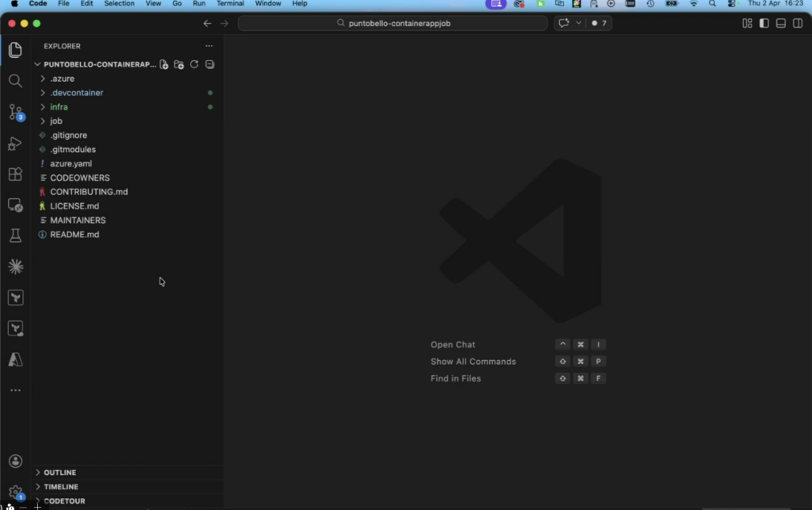Toggle Primary Side Bar visibility
This screenshot has width=812, height=510.
coord(764,24)
